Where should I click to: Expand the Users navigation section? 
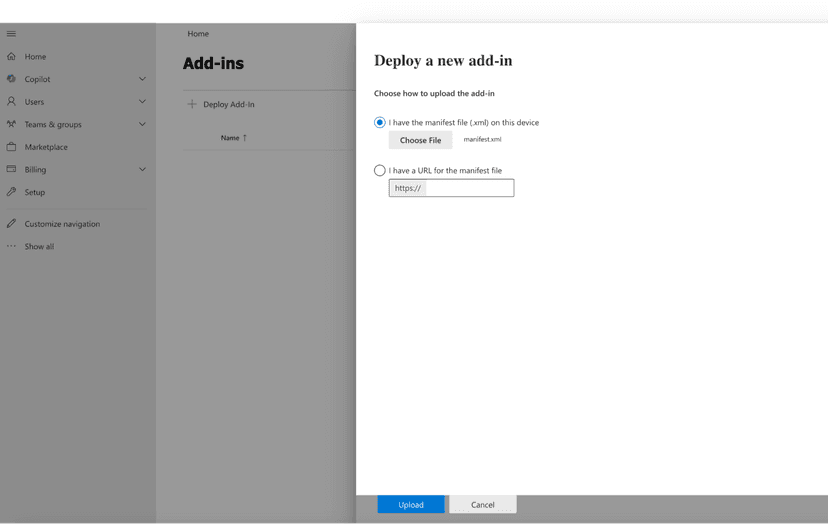click(x=142, y=101)
